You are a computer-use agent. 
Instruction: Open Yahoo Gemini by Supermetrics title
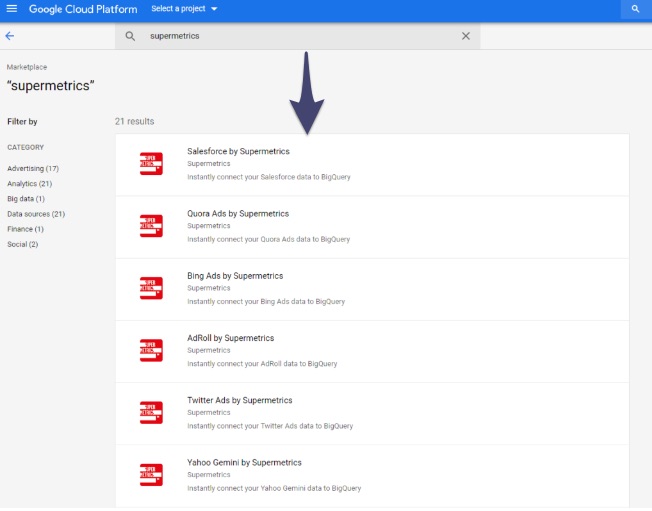[x=244, y=463]
